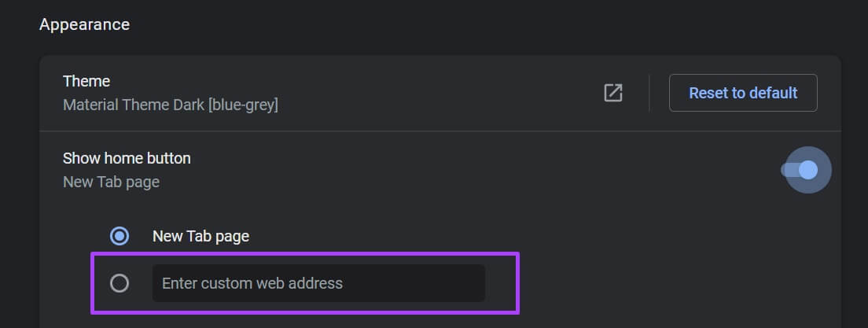
Task: Click the New Tab page option label
Action: (200, 237)
